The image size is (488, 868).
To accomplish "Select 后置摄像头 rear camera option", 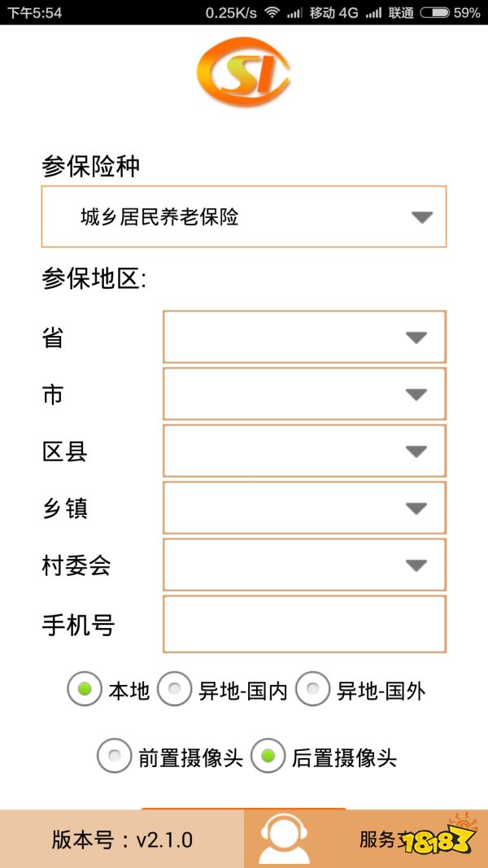I will [268, 757].
